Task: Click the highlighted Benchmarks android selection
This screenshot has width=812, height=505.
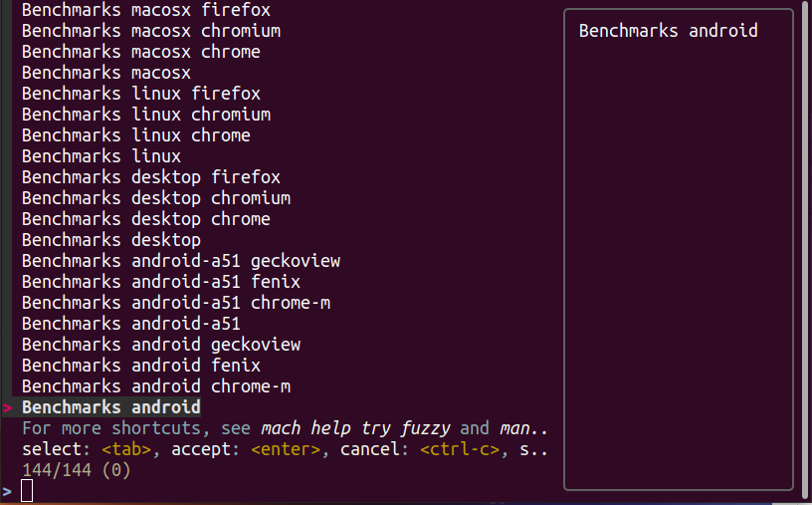Action: (110, 407)
